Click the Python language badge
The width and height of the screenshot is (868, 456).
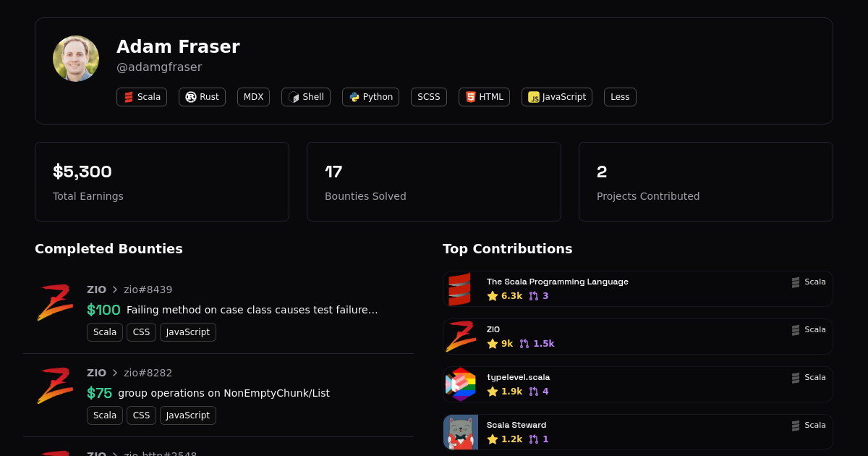coord(370,97)
